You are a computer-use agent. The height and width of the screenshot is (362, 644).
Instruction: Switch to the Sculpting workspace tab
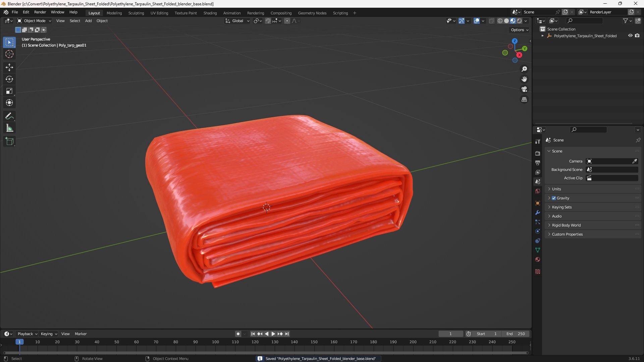[136, 13]
